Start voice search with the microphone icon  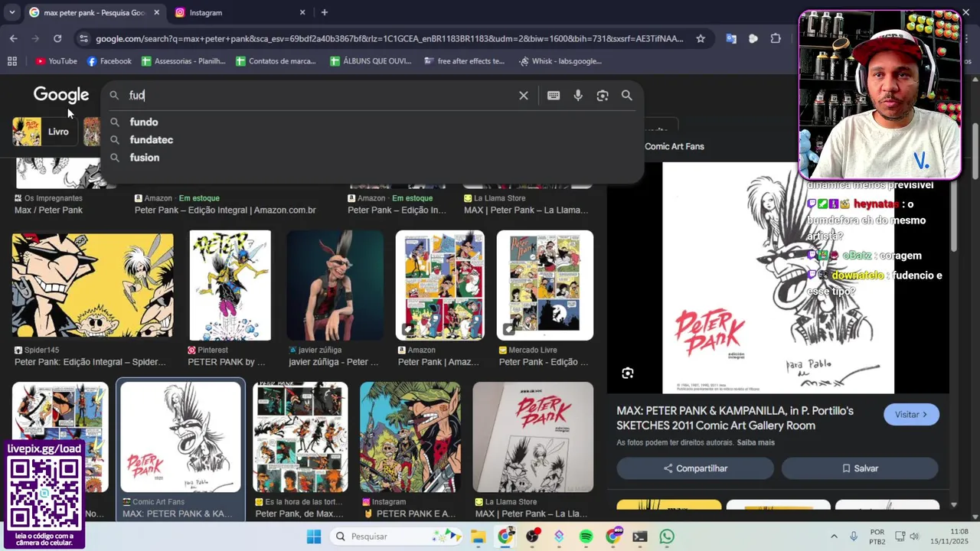[x=578, y=96]
